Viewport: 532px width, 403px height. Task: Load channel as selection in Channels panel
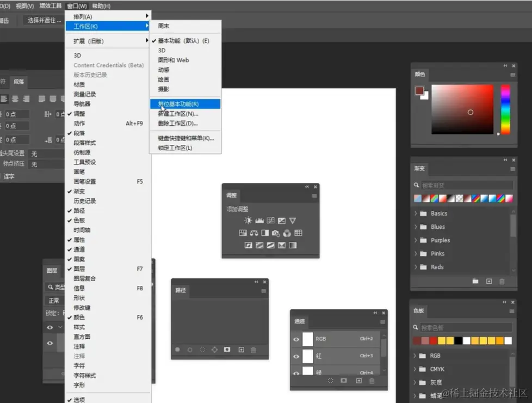pos(331,380)
